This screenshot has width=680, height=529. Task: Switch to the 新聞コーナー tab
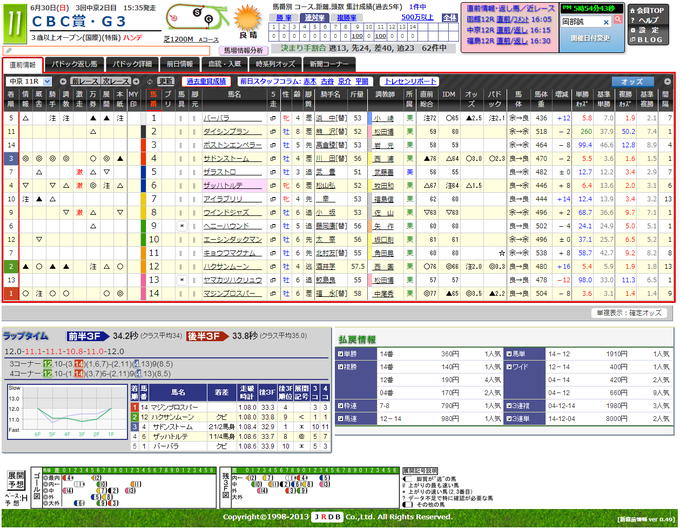(x=329, y=64)
